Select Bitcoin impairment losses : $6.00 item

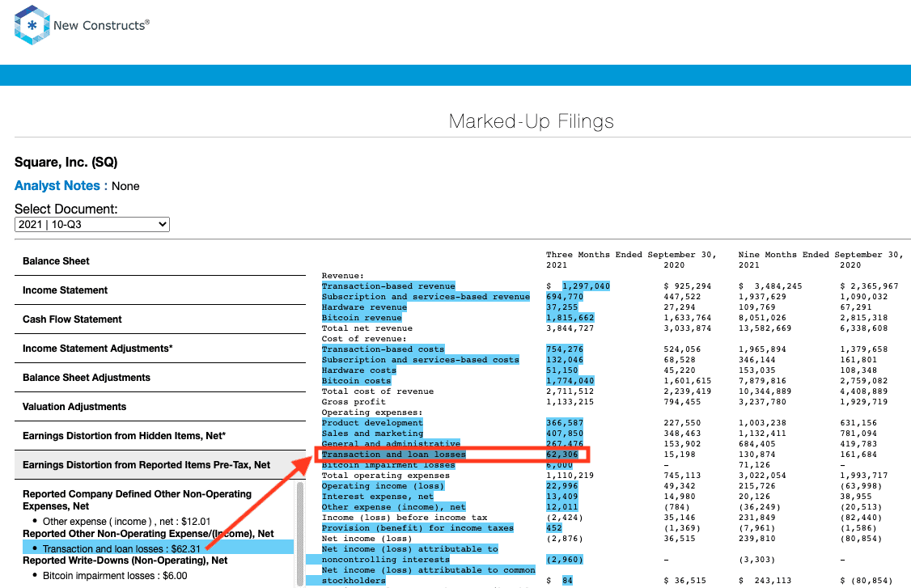pyautogui.click(x=114, y=576)
